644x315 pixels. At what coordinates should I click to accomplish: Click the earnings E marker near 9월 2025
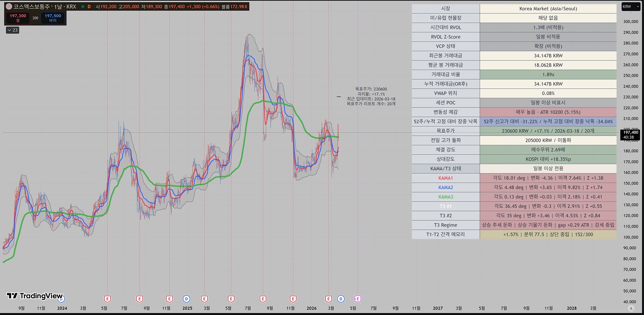263,299
